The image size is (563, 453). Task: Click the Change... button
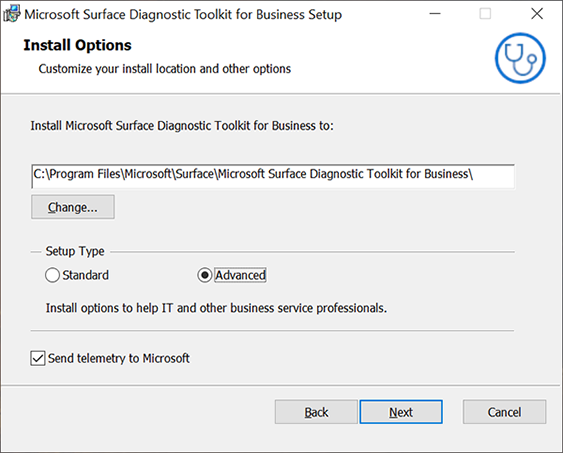(73, 207)
